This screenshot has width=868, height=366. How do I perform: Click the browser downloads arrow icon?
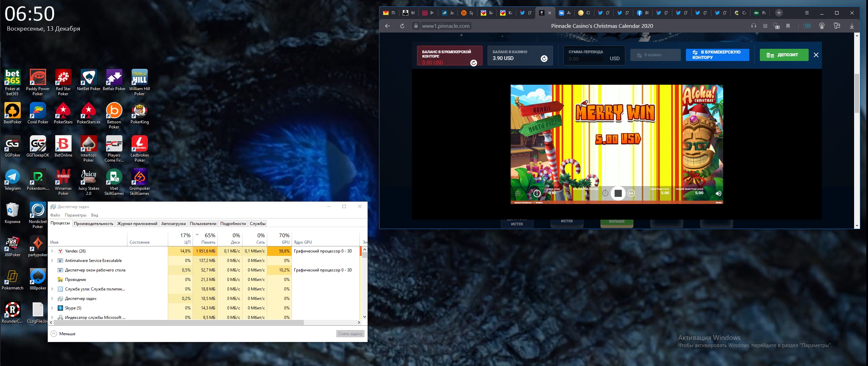(x=852, y=26)
